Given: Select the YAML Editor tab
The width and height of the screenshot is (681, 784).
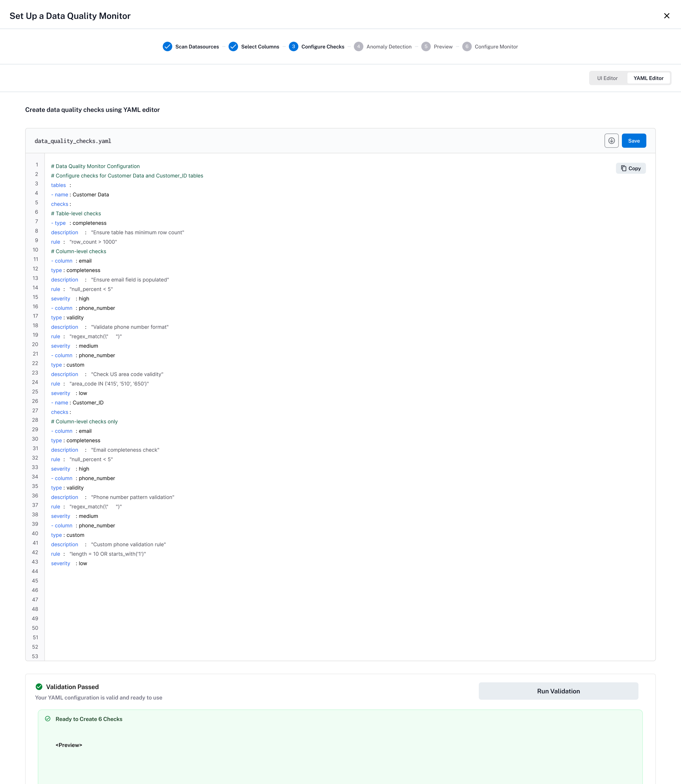Looking at the screenshot, I should [x=648, y=78].
